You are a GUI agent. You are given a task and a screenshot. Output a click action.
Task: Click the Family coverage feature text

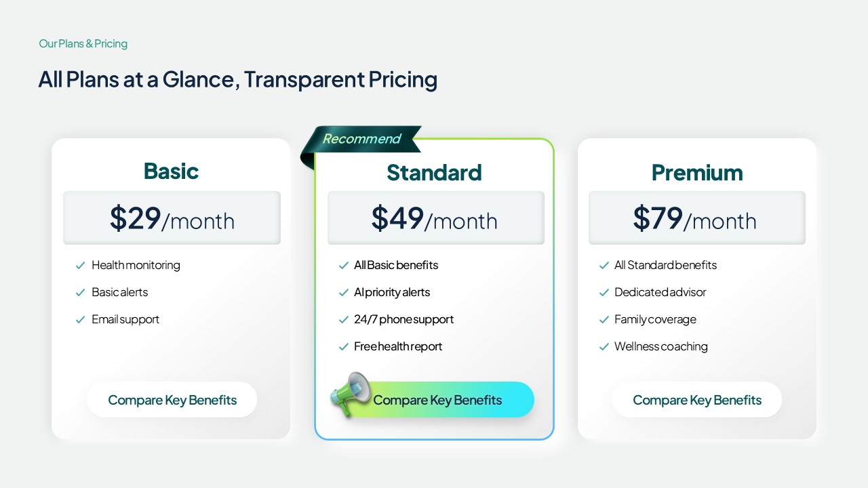click(655, 320)
